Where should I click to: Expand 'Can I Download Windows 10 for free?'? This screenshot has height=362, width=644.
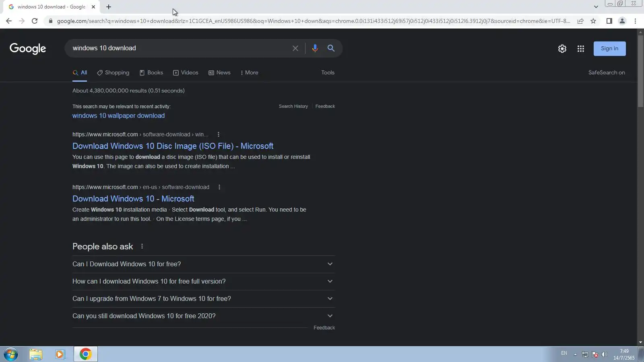204,264
